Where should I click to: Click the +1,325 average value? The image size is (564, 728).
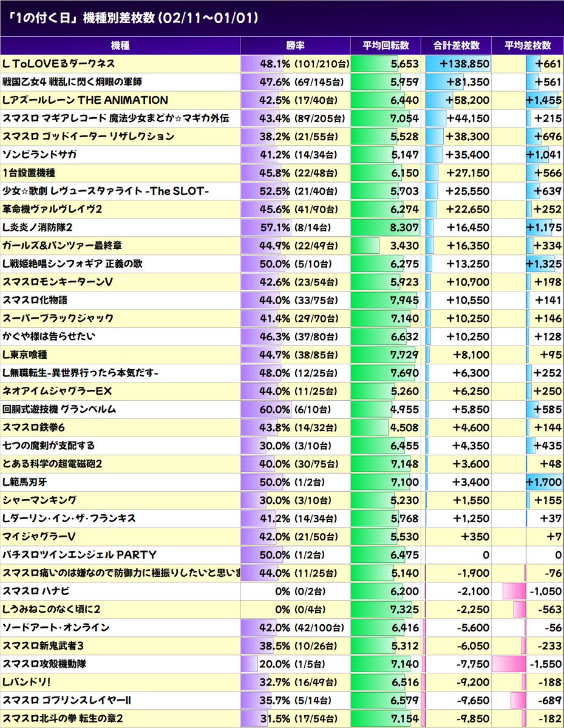pos(543,264)
